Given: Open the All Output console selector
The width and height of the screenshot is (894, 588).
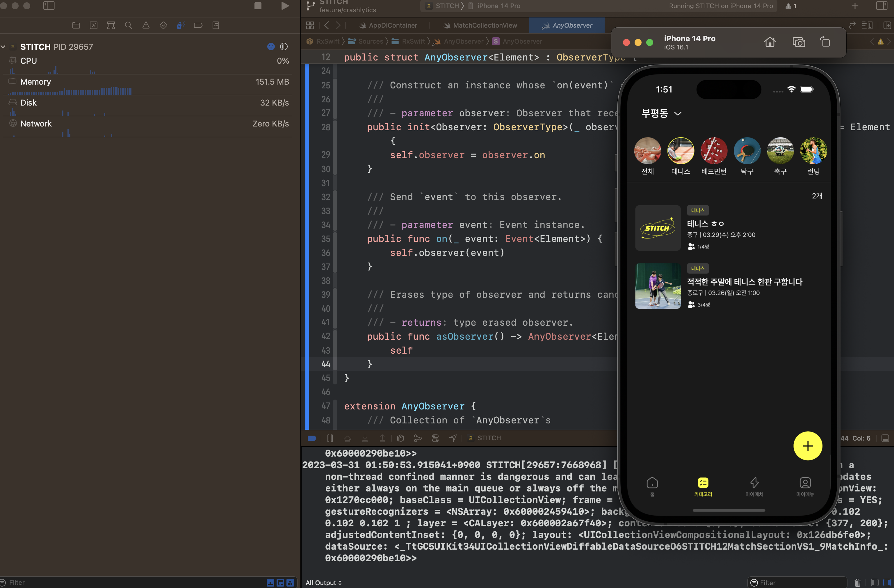Looking at the screenshot, I should (323, 582).
